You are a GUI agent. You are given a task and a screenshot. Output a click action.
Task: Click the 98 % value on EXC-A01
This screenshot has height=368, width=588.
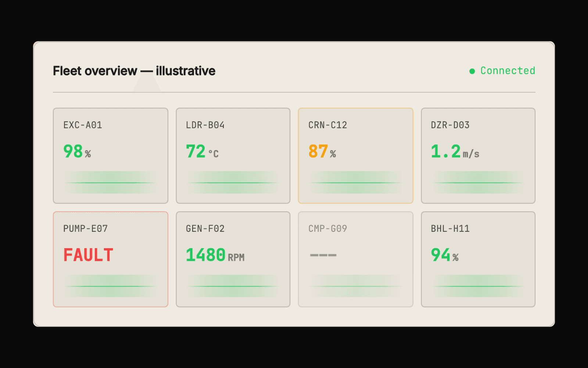point(77,152)
